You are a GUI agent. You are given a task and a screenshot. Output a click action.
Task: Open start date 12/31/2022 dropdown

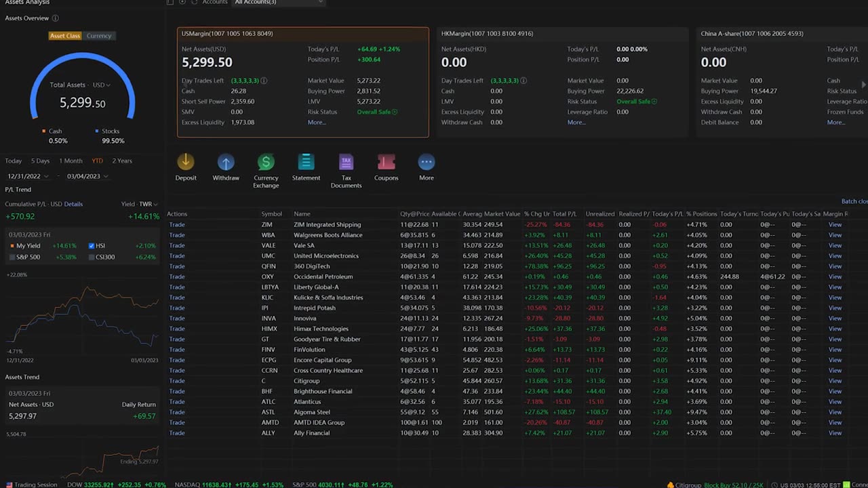27,176
